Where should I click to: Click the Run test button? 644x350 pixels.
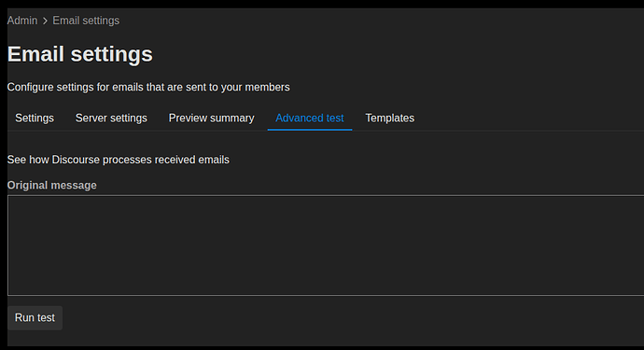[x=35, y=317]
